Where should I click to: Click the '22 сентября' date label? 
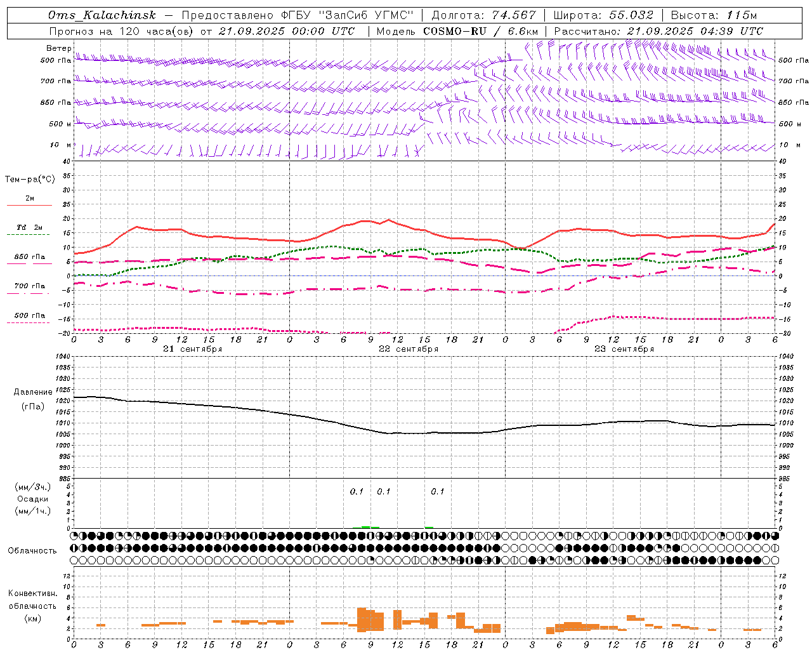(409, 348)
